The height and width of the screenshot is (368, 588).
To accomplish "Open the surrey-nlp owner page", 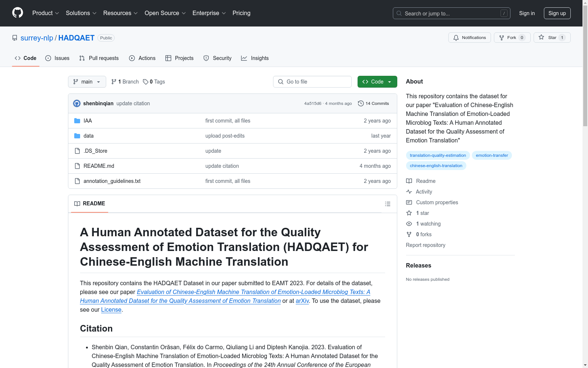I will click(x=37, y=38).
